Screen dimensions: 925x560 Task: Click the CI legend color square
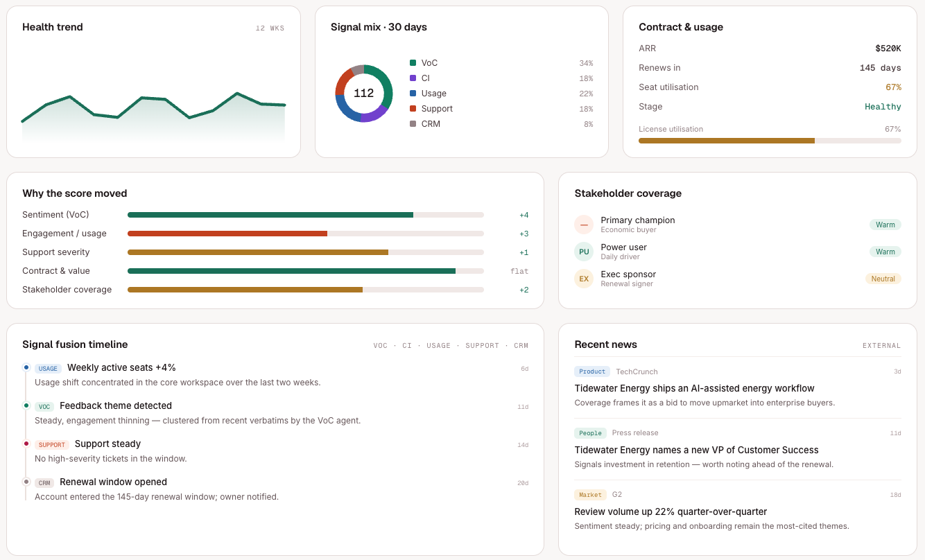point(413,78)
